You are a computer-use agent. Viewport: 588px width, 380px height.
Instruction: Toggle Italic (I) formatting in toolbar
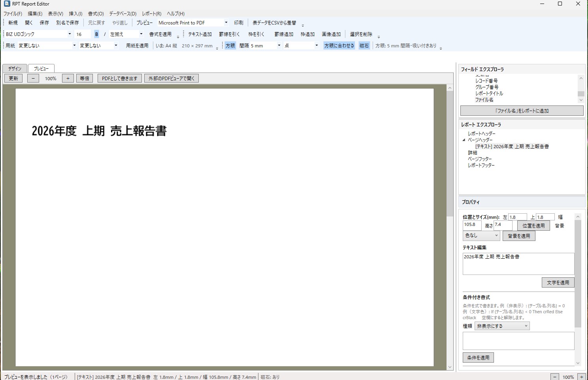tap(105, 34)
